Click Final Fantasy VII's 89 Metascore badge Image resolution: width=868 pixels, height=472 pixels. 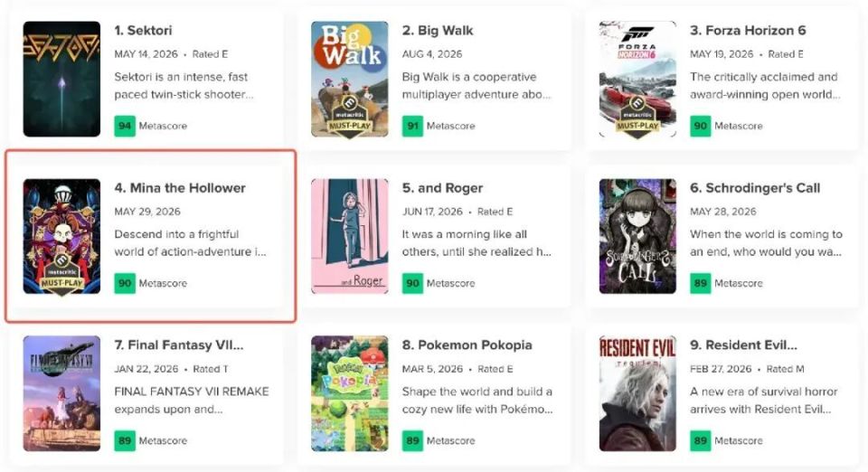coord(125,440)
